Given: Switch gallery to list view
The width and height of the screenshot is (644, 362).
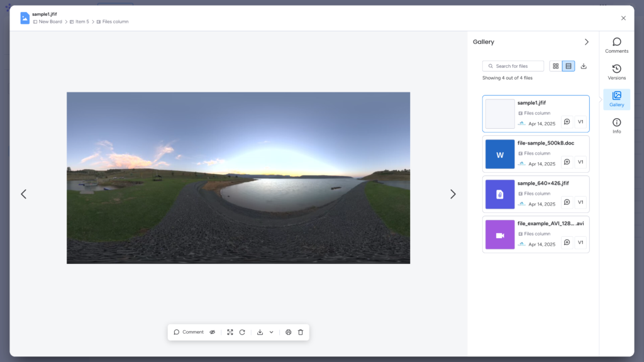Looking at the screenshot, I should click(569, 66).
